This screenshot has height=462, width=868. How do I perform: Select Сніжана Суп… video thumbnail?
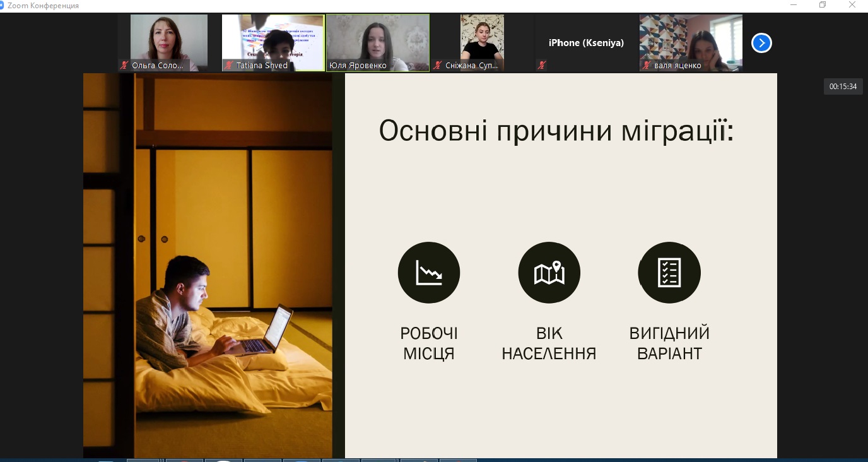pos(482,43)
